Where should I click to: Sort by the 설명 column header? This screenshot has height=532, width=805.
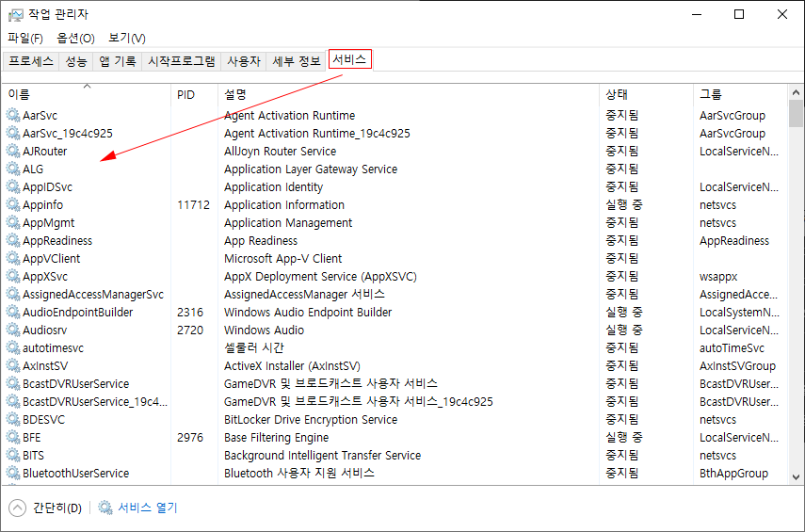pyautogui.click(x=409, y=94)
